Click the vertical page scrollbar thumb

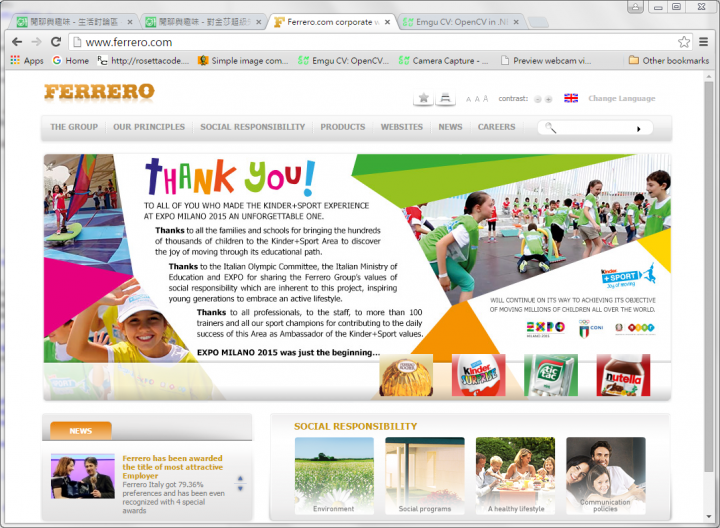point(709,275)
